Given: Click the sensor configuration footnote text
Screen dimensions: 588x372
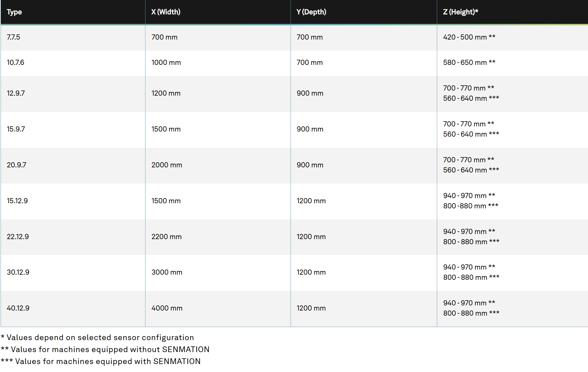Looking at the screenshot, I should coord(97,338).
